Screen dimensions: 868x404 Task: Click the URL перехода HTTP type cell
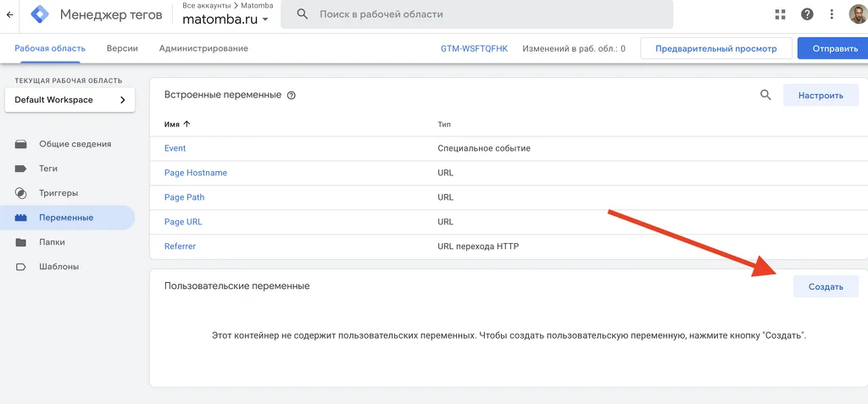[x=478, y=246]
